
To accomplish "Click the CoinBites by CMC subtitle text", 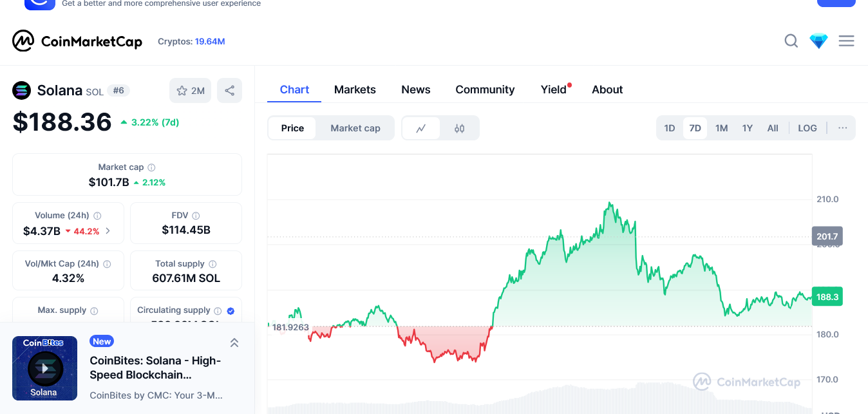I will point(156,395).
